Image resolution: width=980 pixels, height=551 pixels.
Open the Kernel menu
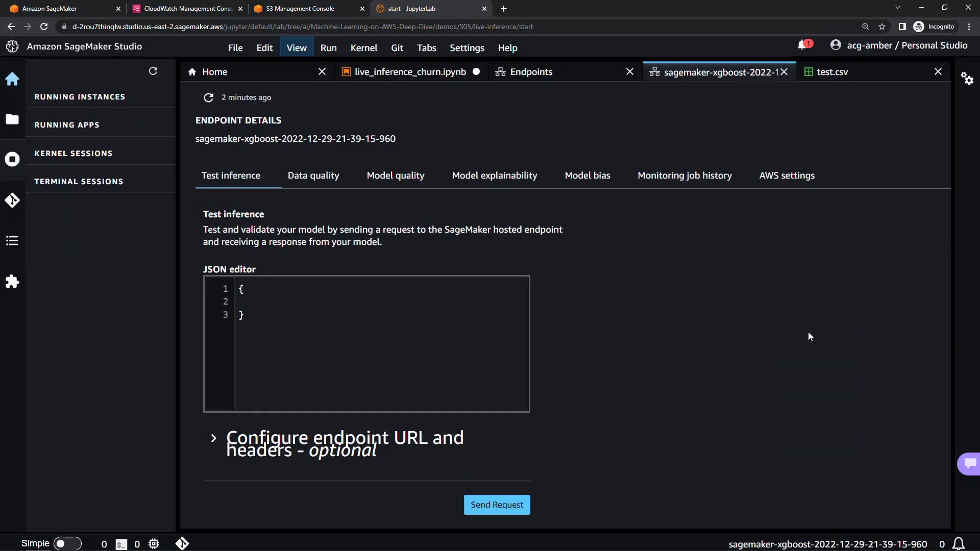(363, 48)
